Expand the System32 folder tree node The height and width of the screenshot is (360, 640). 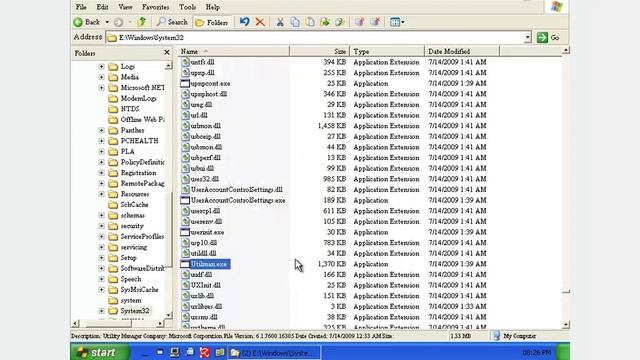pos(101,311)
